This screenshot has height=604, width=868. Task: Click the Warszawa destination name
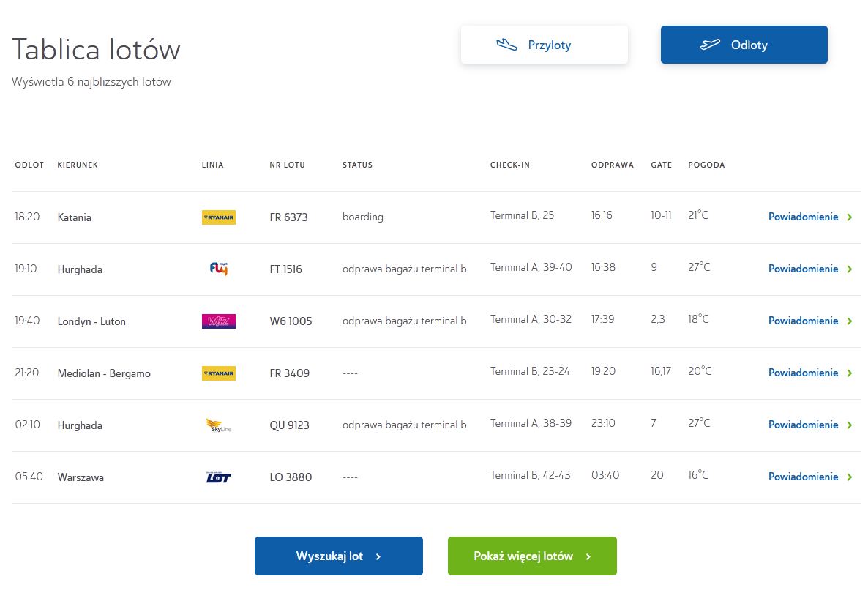pyautogui.click(x=81, y=477)
